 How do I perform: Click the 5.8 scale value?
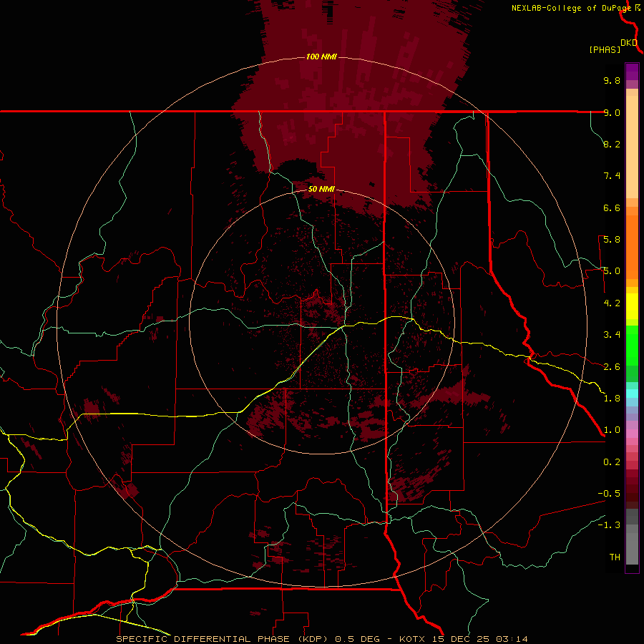[x=612, y=240]
